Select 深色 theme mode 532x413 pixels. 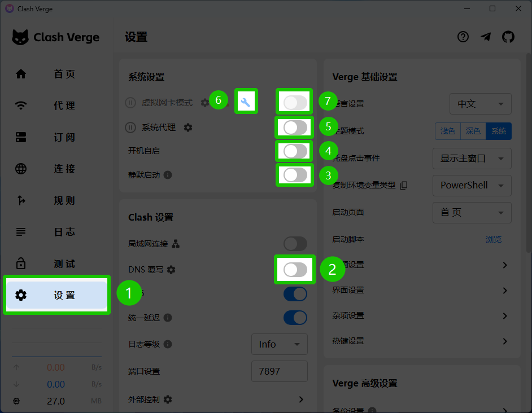point(473,131)
